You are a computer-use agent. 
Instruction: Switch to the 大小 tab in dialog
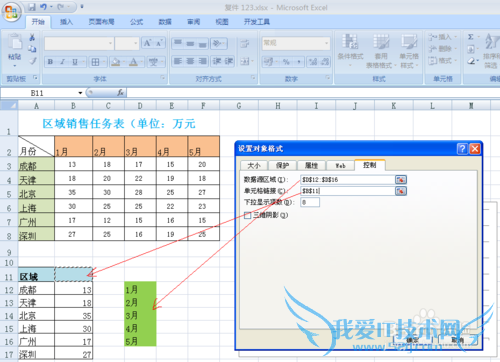tap(254, 165)
